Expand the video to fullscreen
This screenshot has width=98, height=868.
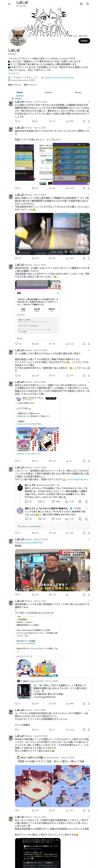coord(87,251)
